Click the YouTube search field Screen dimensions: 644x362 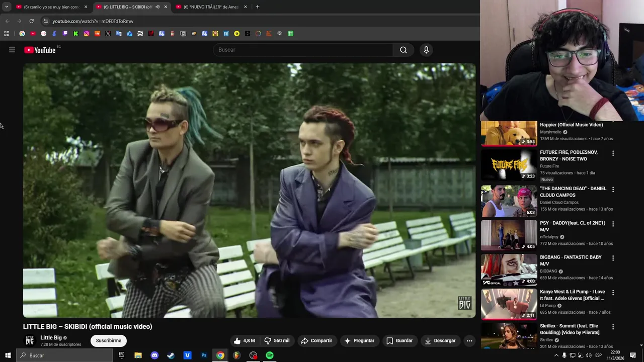tap(303, 50)
